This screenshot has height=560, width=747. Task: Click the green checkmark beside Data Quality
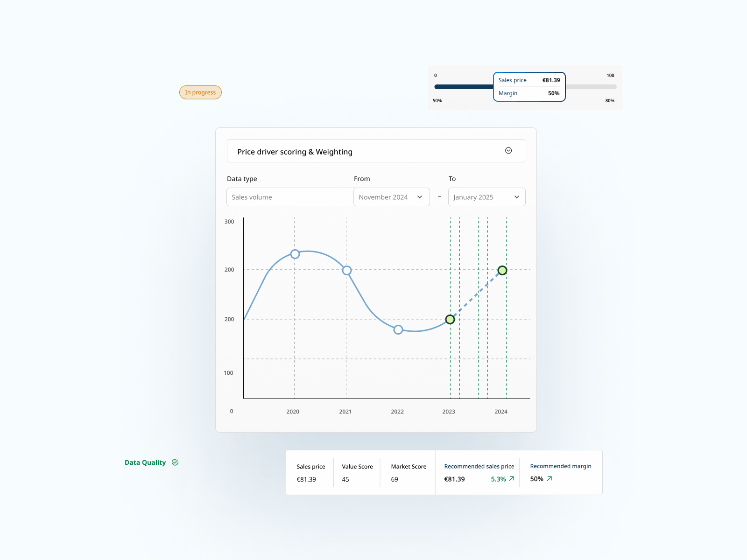pos(175,462)
